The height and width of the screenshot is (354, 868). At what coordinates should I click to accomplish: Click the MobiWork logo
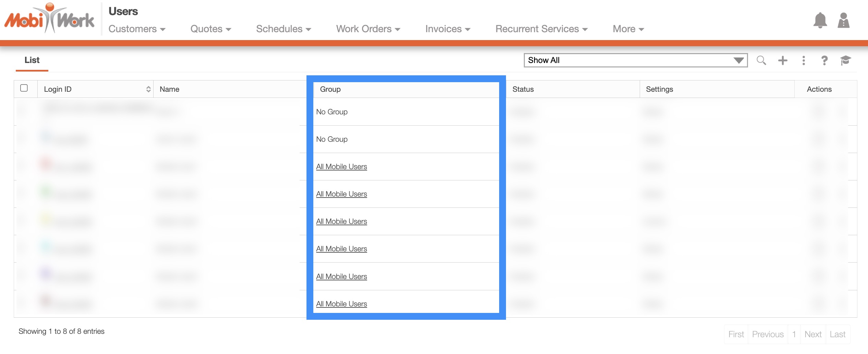(49, 19)
